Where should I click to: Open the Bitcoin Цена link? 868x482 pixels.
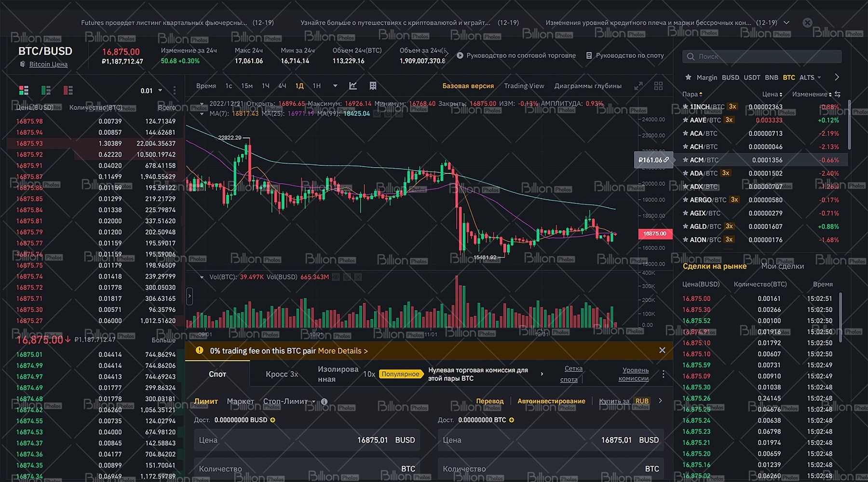48,64
